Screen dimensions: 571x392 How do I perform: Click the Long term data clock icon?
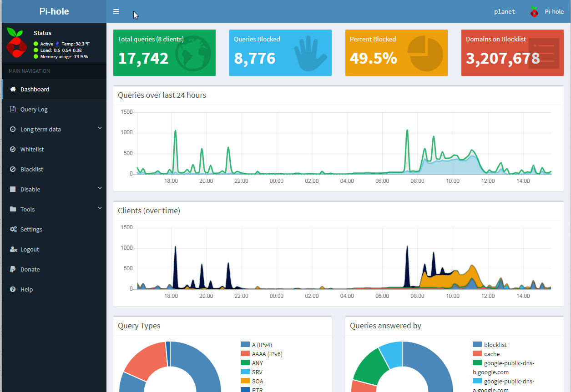coord(13,129)
